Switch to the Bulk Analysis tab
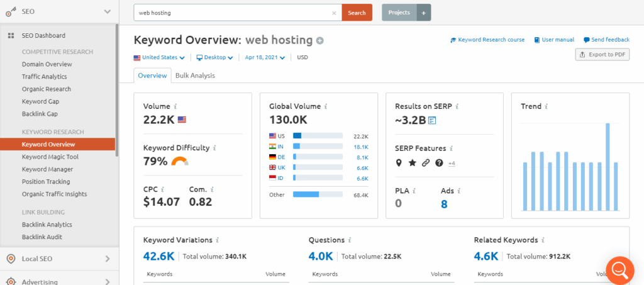644x285 pixels. (x=195, y=75)
